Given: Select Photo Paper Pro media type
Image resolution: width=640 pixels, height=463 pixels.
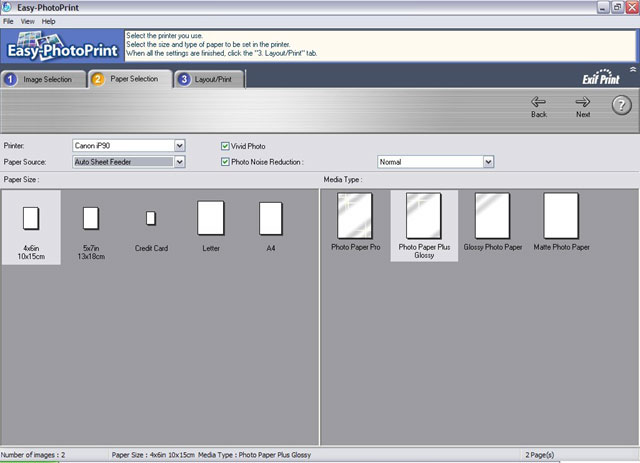Looking at the screenshot, I should pyautogui.click(x=355, y=216).
